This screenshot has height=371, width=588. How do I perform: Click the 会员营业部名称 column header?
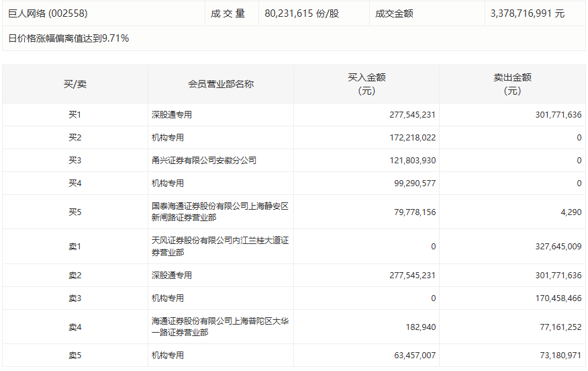[221, 84]
